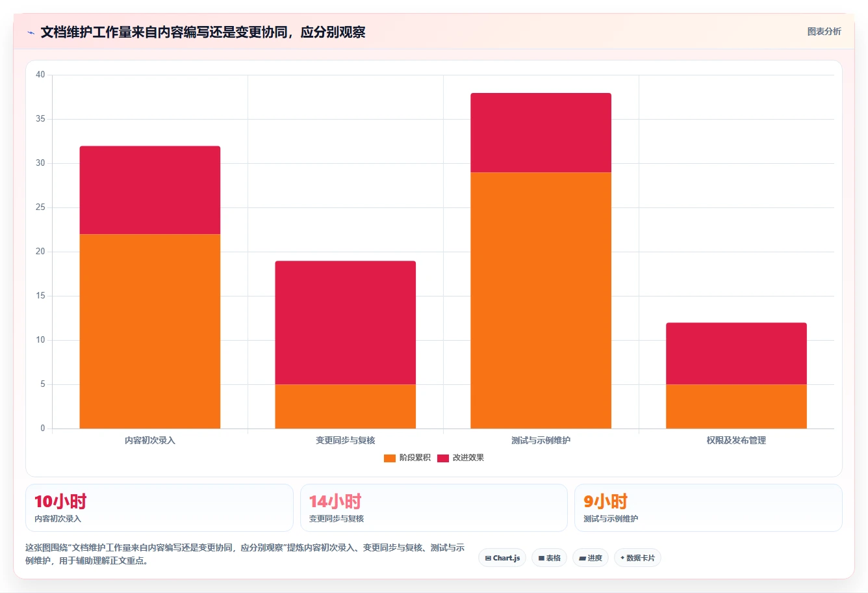Viewport: 868px width, 593px height.
Task: Click the 权限及发布管理 axis label
Action: pyautogui.click(x=737, y=440)
